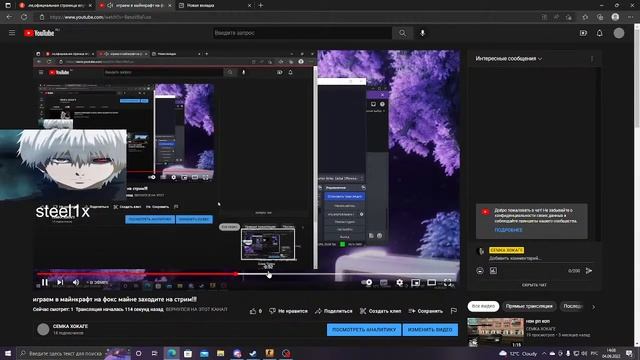Enable miniplayer mode
Screen dimensions: 640x360
(x=416, y=282)
